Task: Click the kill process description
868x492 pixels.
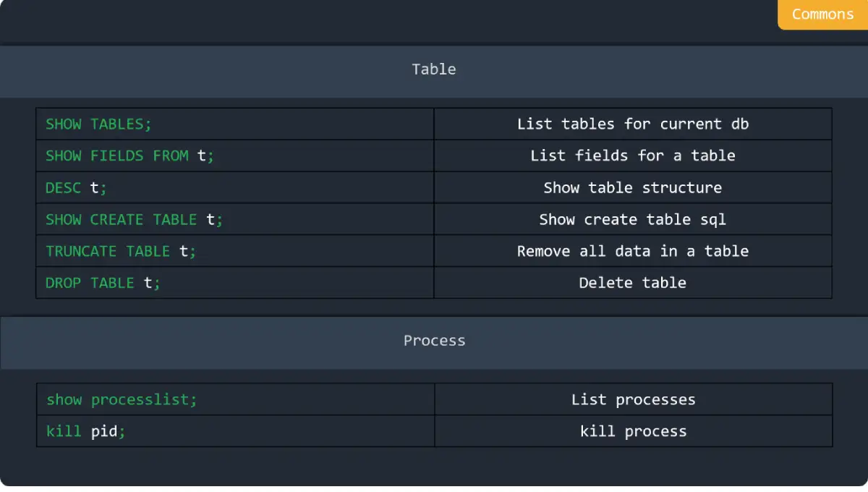Action: 632,431
